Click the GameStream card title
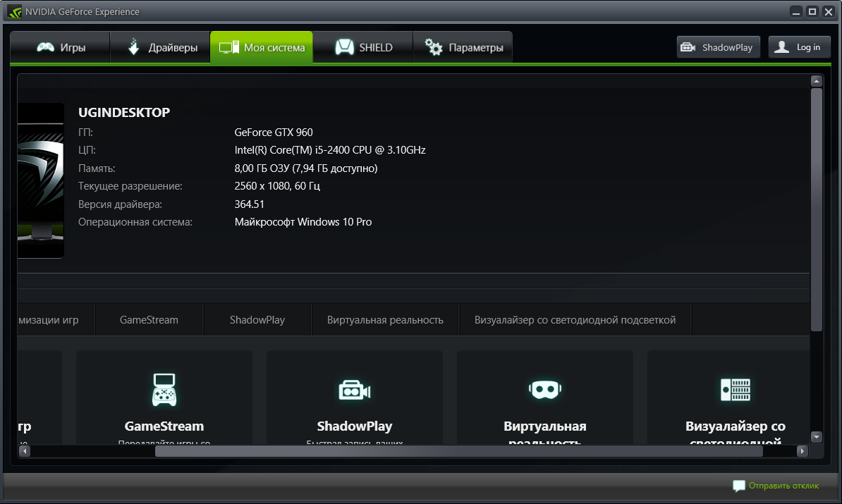The height and width of the screenshot is (504, 842). [x=164, y=426]
